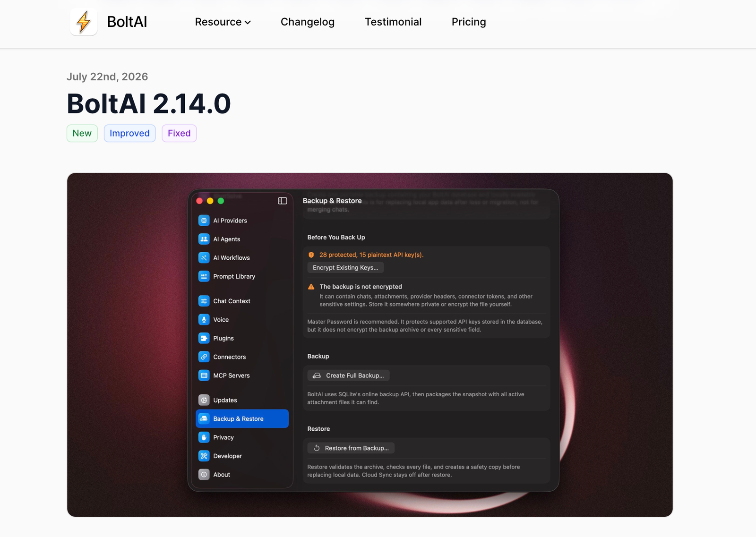Screen dimensions: 756x537
Task: Open AI Workflows via its icon
Action: coord(204,258)
